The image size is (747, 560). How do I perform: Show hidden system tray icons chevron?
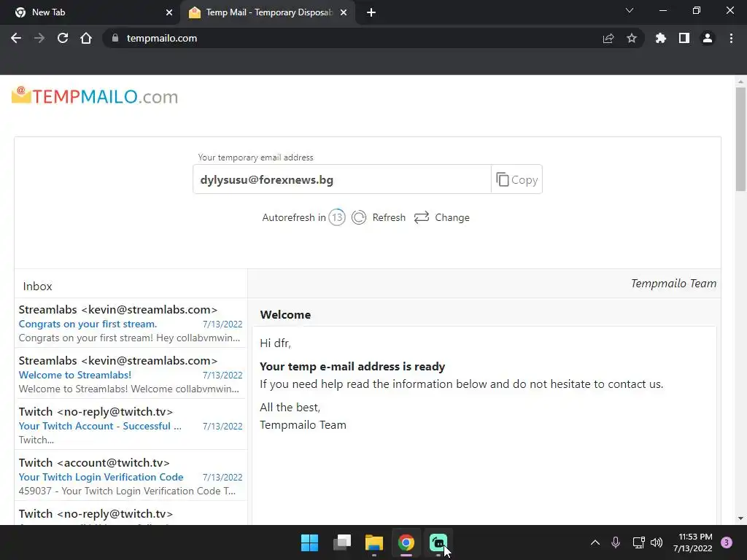click(595, 542)
